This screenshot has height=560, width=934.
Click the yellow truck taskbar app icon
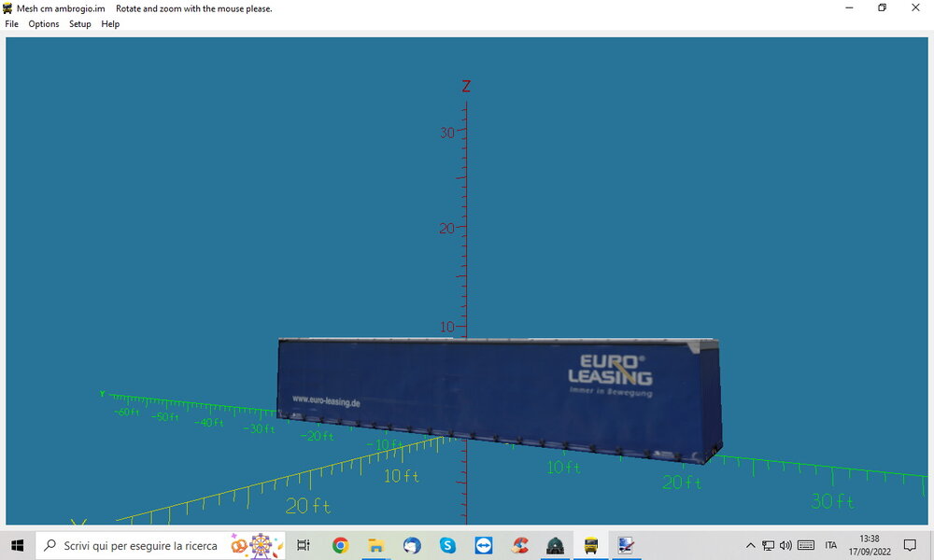(591, 545)
